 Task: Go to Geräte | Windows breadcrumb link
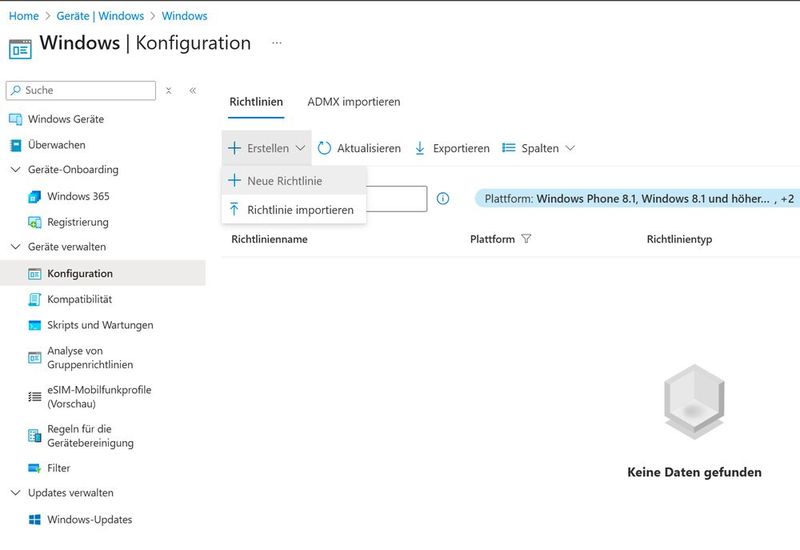[x=100, y=16]
